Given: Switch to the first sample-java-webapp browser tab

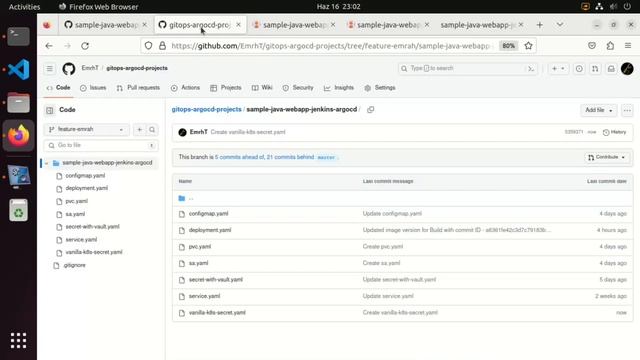Looking at the screenshot, I should [105, 25].
